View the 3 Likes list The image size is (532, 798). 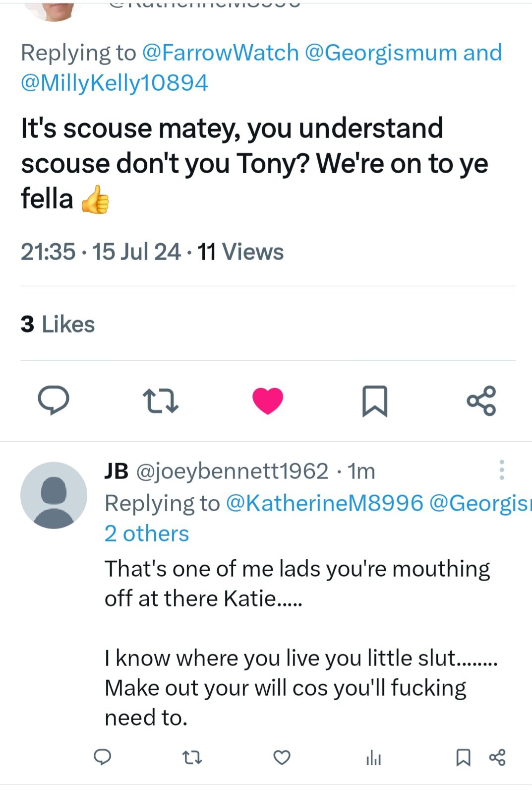pos(58,324)
